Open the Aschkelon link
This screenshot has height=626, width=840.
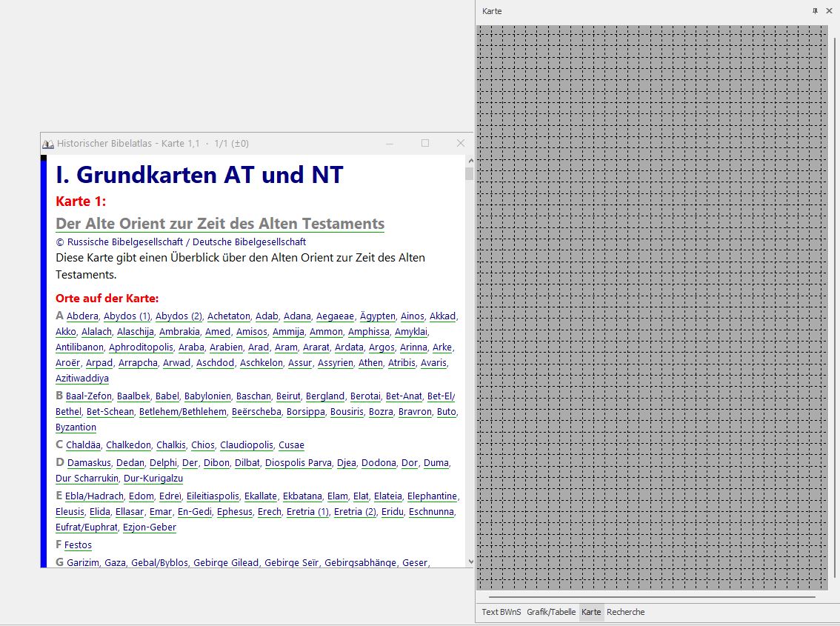(x=261, y=363)
